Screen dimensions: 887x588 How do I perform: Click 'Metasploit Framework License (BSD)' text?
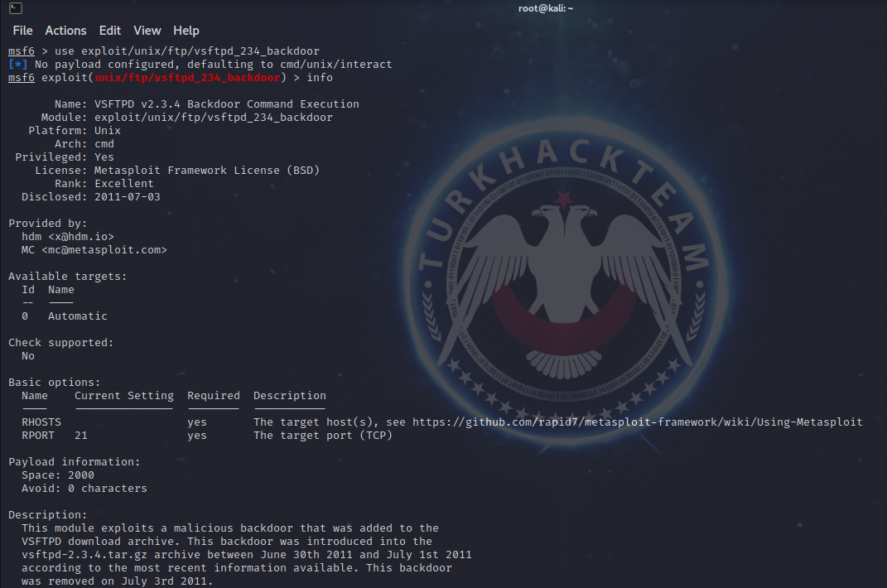click(207, 171)
